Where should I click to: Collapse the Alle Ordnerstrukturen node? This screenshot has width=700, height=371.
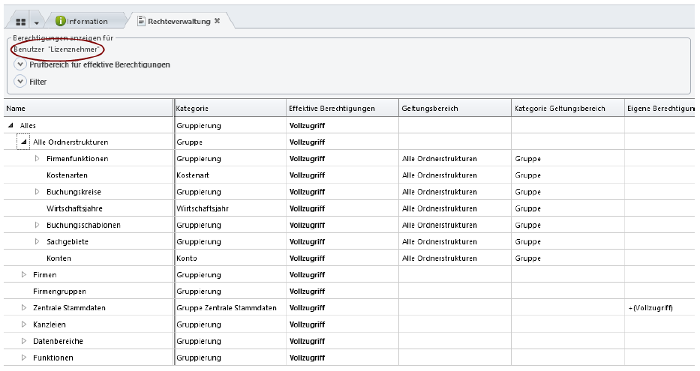pyautogui.click(x=23, y=142)
